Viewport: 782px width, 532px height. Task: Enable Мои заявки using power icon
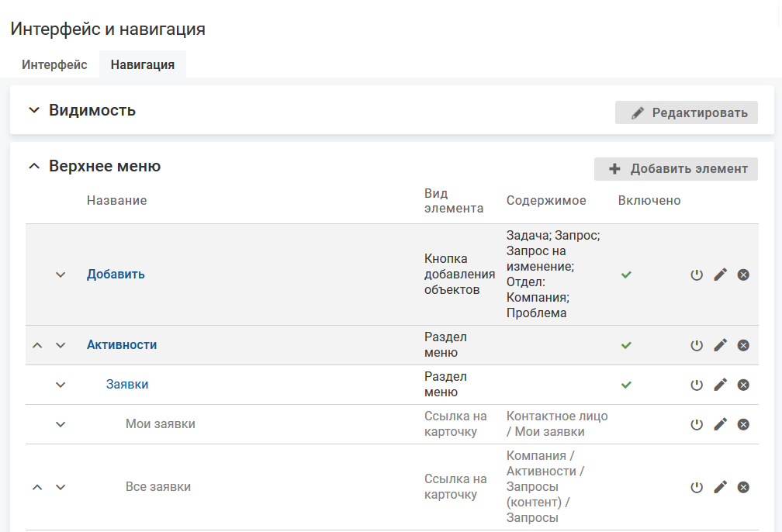click(697, 424)
